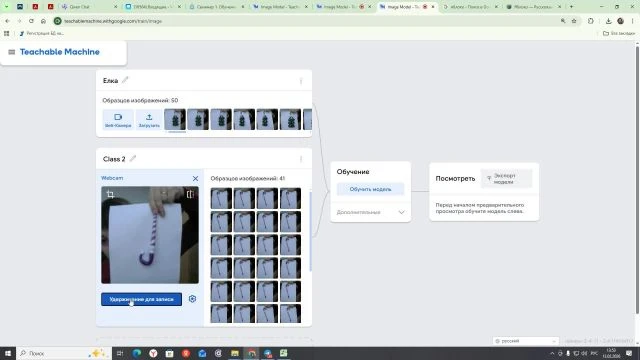This screenshot has height=360, width=640.
Task: Open Windows notification center
Action: pos(629,353)
